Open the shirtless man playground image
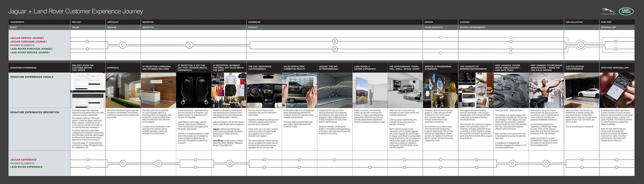Screen dimensions: 644x184 pos(547,90)
